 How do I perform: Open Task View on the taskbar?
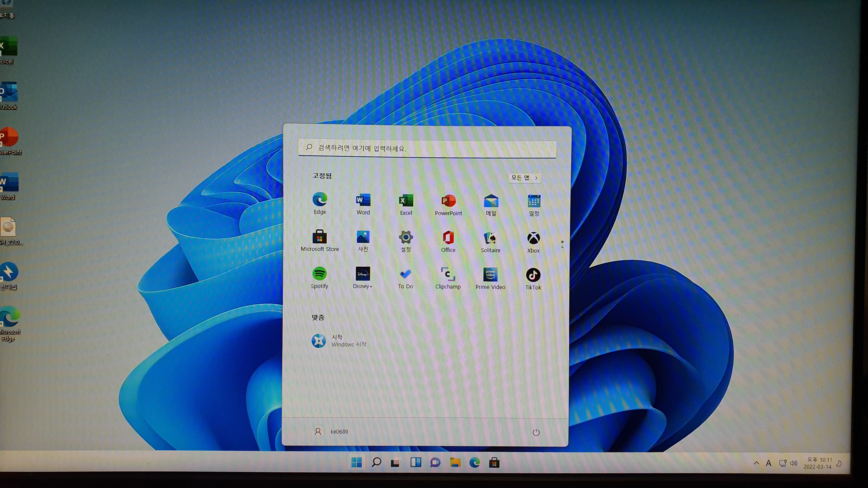coord(395,463)
